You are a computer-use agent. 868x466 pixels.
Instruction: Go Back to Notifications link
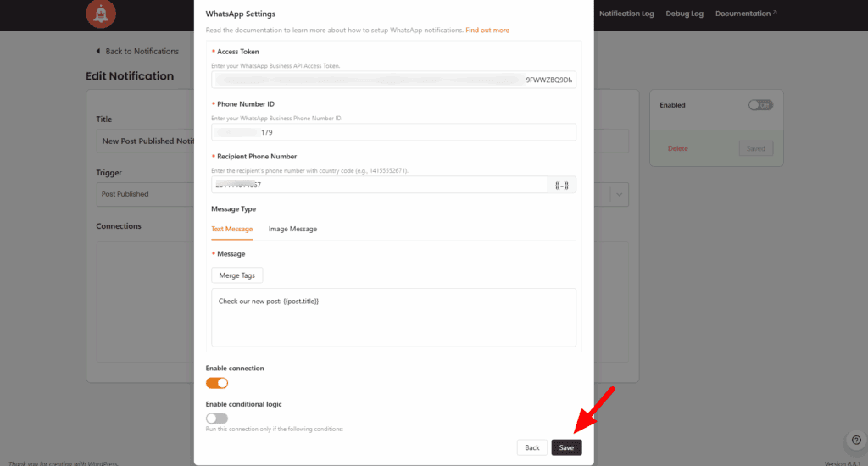pyautogui.click(x=142, y=51)
